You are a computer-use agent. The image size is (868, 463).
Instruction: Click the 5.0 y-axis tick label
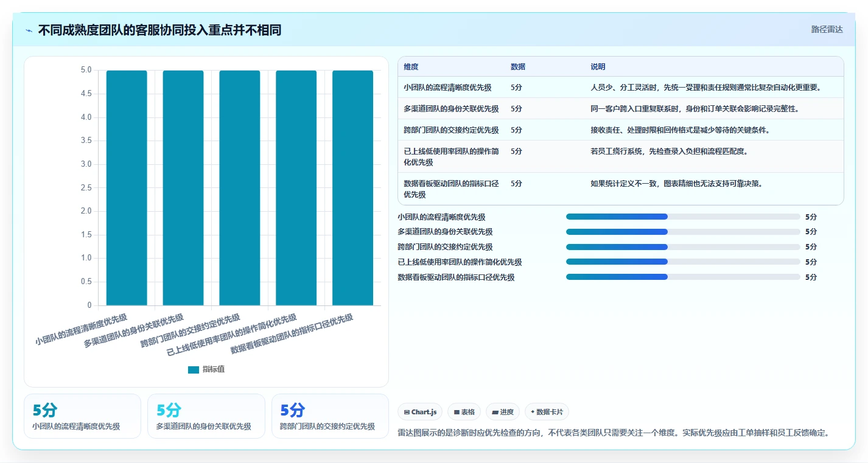(x=86, y=70)
